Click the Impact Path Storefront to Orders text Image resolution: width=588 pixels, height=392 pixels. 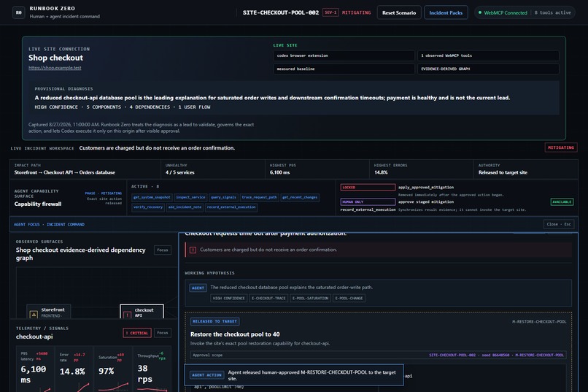click(64, 172)
